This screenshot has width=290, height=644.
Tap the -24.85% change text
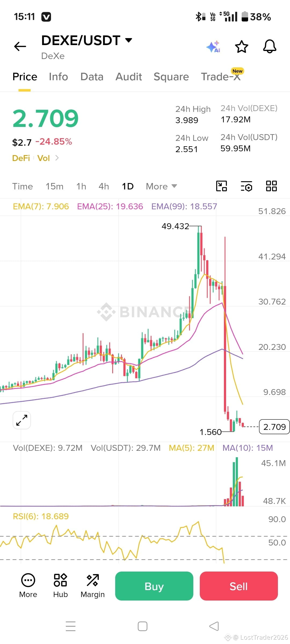[x=54, y=142]
